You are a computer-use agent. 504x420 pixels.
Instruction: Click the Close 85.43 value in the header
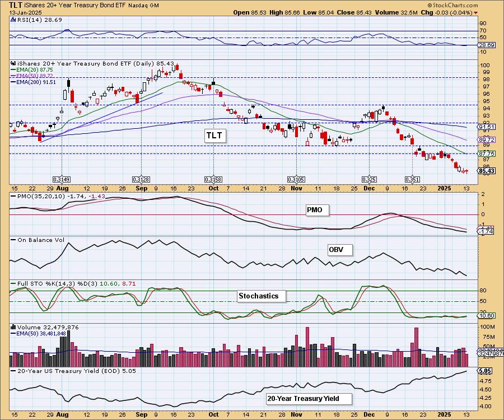354,12
